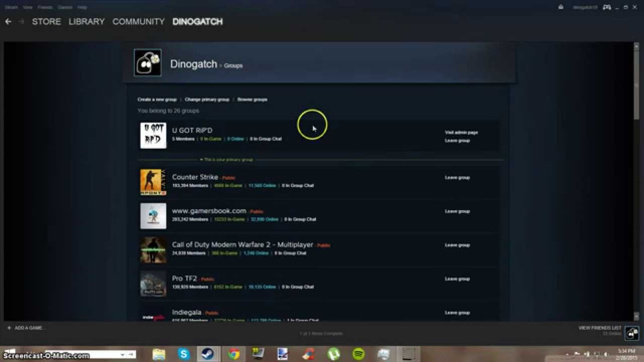The height and width of the screenshot is (362, 644).
Task: Open Call of Duty Modern Warfare 2 - Multiplayer title
Action: tap(243, 244)
